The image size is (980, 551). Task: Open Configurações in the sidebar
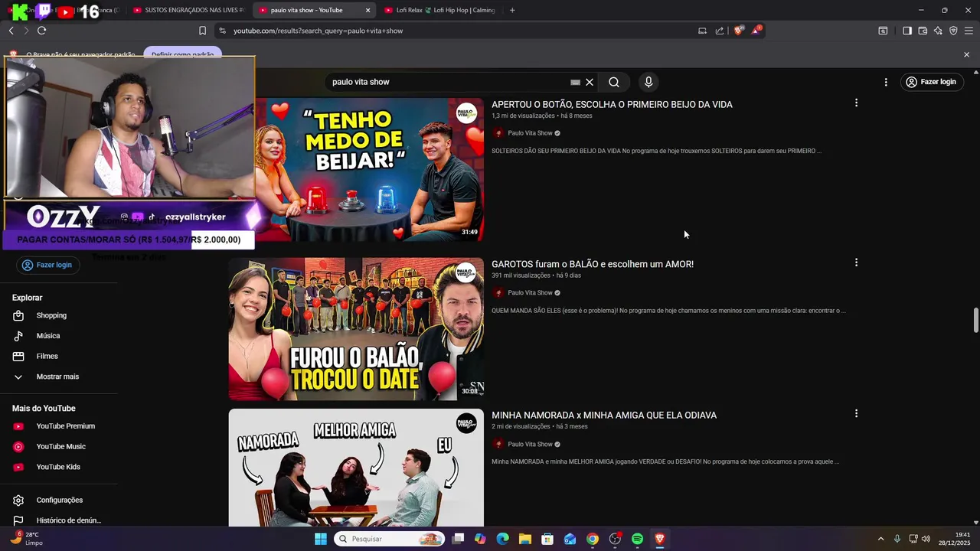pyautogui.click(x=58, y=500)
